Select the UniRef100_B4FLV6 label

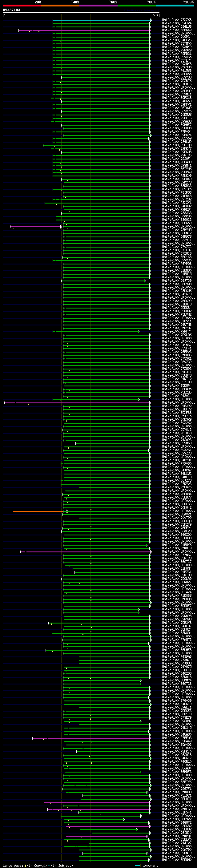tap(177, 40)
